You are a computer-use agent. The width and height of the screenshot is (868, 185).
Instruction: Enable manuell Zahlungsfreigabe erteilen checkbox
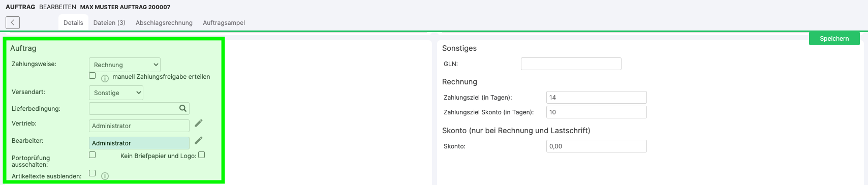92,75
